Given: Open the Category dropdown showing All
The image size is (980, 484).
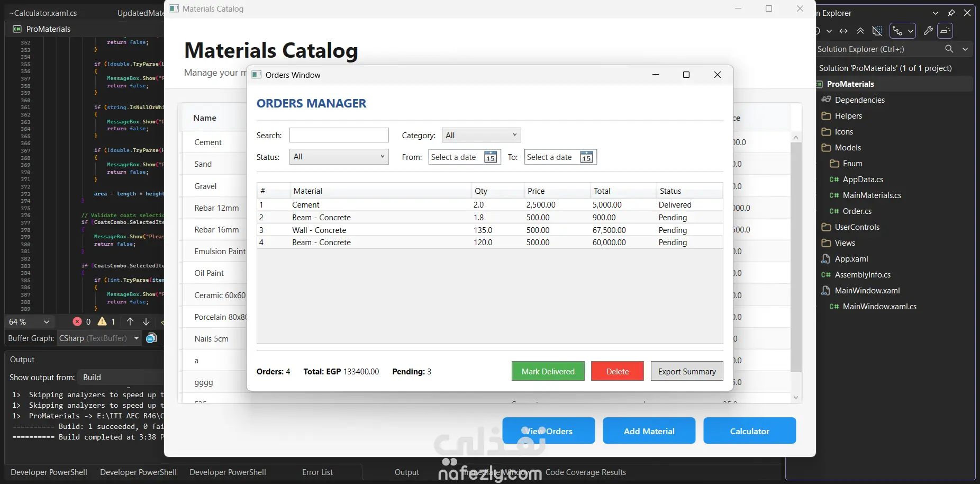Looking at the screenshot, I should (x=481, y=135).
